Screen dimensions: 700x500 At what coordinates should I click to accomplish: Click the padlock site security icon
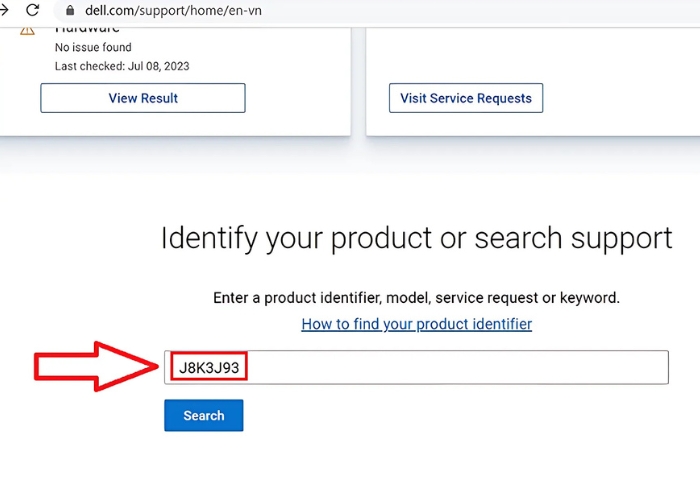click(x=70, y=12)
